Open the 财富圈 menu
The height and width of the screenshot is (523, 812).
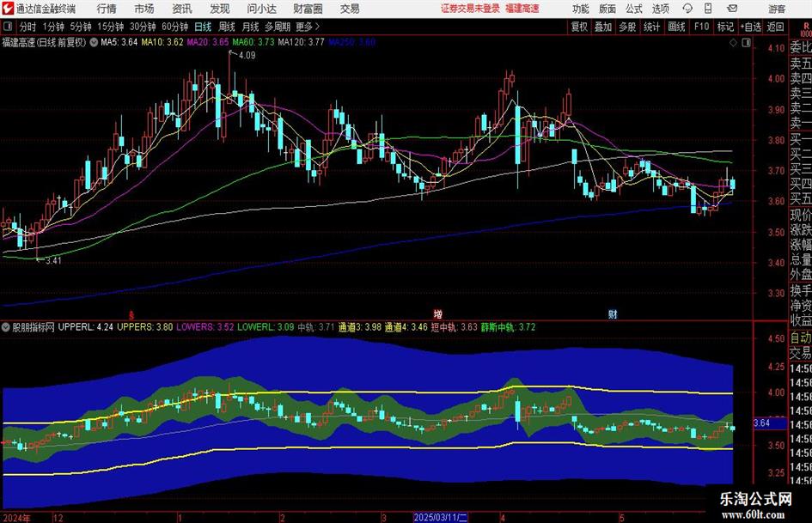(308, 9)
